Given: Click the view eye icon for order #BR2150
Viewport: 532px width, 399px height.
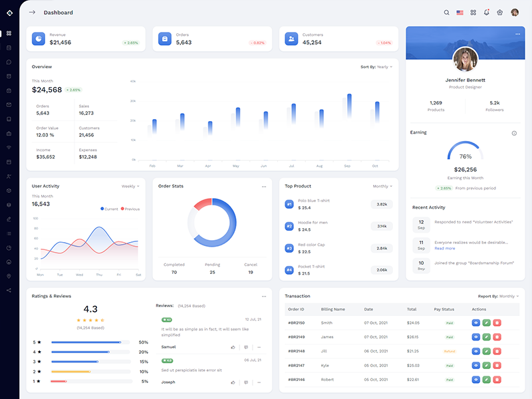Looking at the screenshot, I should tap(475, 323).
